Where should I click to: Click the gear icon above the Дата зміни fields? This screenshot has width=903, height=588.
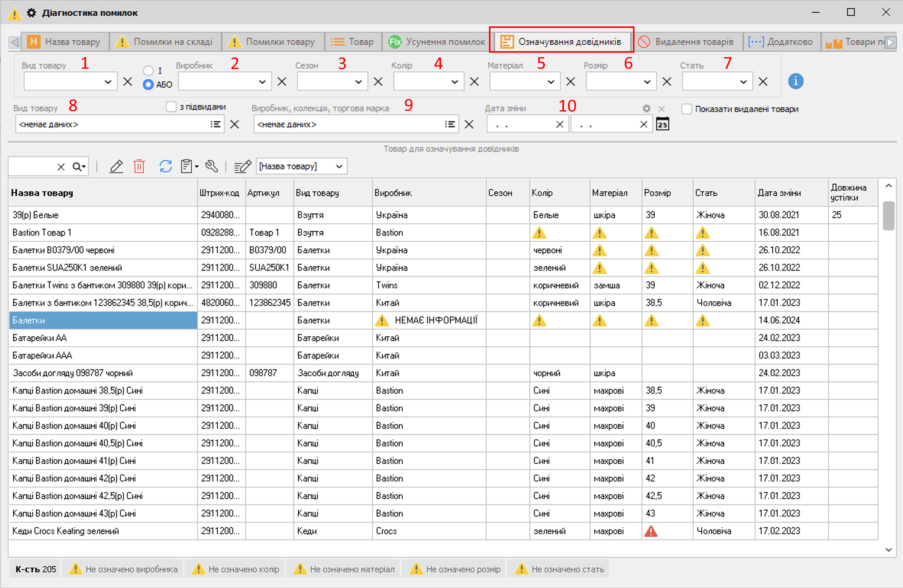(x=646, y=109)
